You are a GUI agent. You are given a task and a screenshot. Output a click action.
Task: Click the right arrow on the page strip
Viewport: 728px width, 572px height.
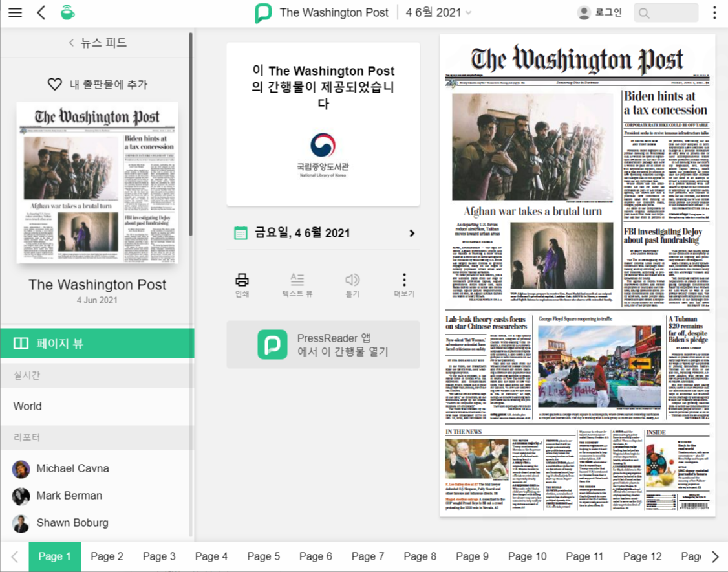point(716,556)
